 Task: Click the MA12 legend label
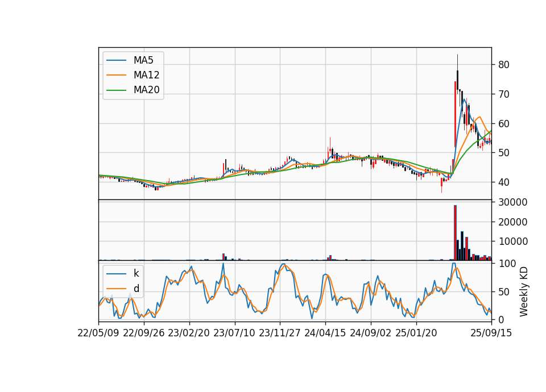pos(146,75)
